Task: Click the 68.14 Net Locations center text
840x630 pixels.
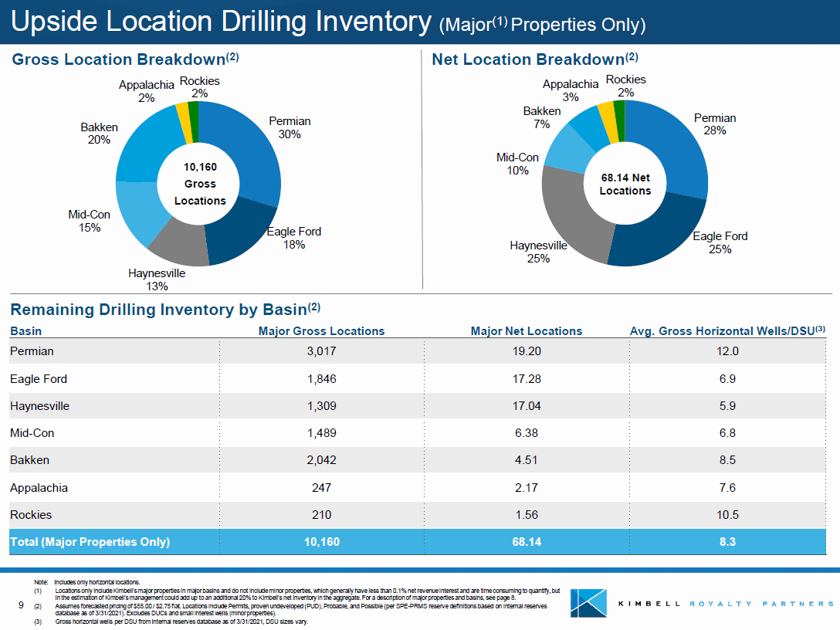Action: pos(625,185)
